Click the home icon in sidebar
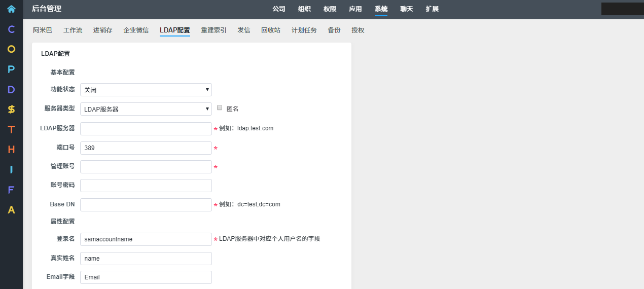644x289 pixels. click(11, 9)
